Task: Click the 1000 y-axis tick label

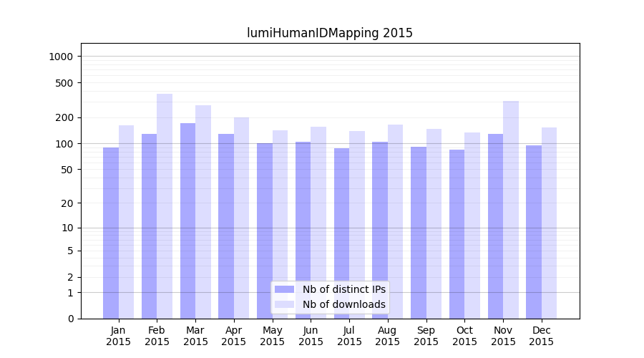Action: point(62,57)
